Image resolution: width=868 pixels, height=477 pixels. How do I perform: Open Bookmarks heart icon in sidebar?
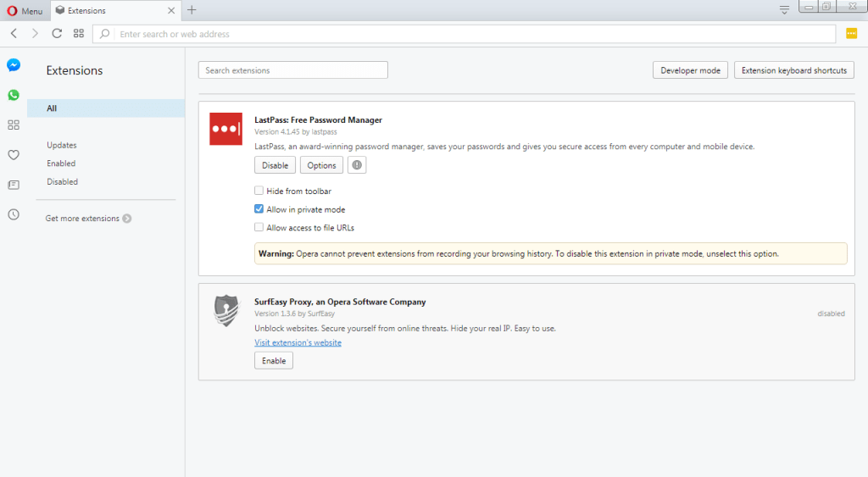tap(14, 155)
